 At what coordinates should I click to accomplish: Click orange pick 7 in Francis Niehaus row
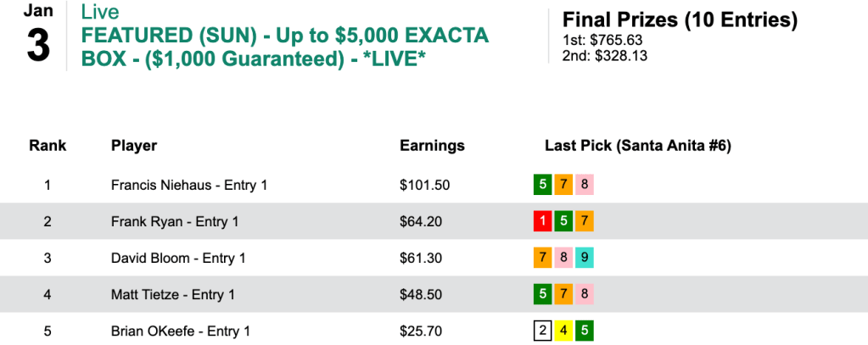point(563,185)
